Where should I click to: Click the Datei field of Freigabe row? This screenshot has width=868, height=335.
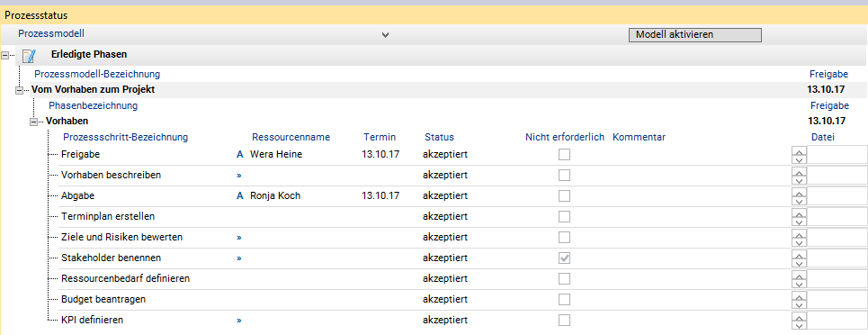[838, 155]
